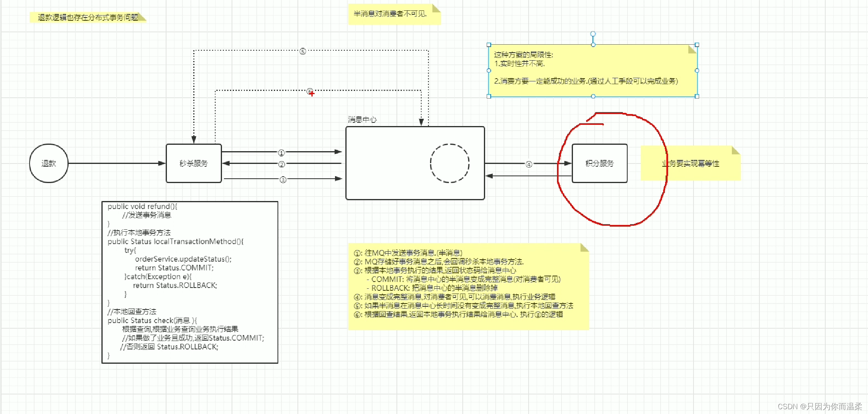Viewport: 868px width, 414px height.
Task: Click the '- ROLLBACK: 把消息中心的半消息删除掉' line
Action: tap(432, 288)
